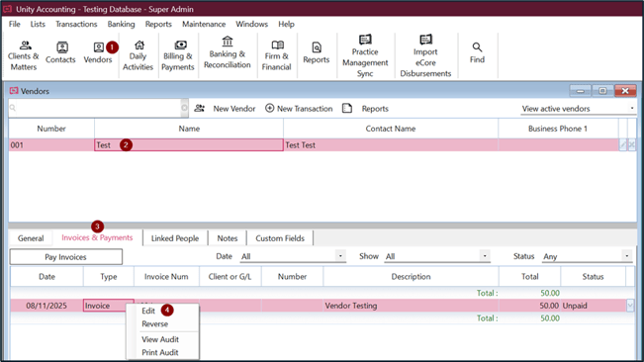
Task: Select the 08/11/2025 date cell
Action: pos(46,306)
